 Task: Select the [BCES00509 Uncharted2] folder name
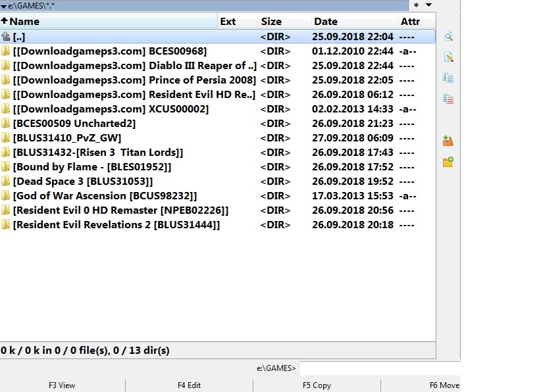74,124
